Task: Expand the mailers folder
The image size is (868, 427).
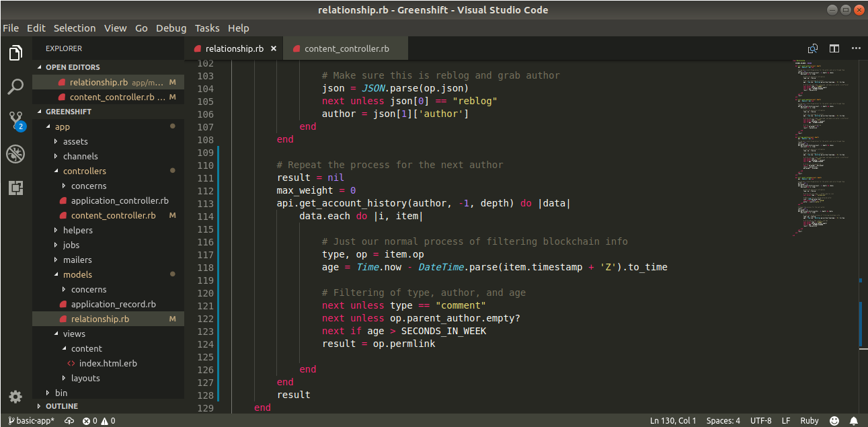Action: point(108,260)
